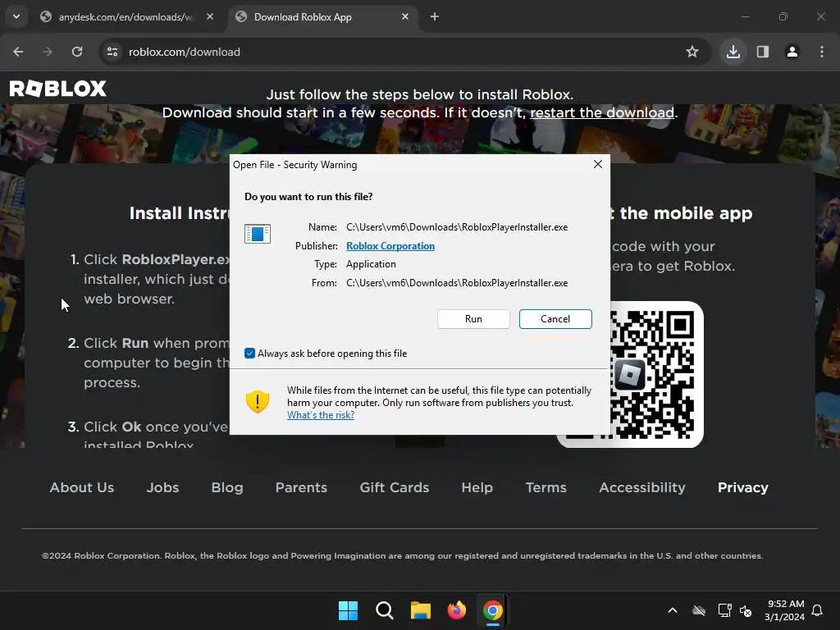Viewport: 840px width, 630px height.
Task: Expand the tab search dropdown arrow
Action: [x=16, y=16]
